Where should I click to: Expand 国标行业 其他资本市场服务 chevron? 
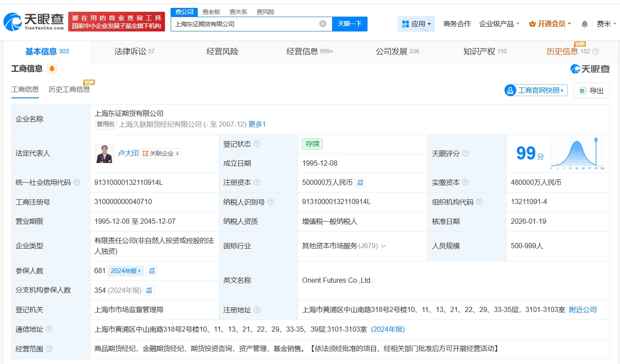(x=383, y=246)
